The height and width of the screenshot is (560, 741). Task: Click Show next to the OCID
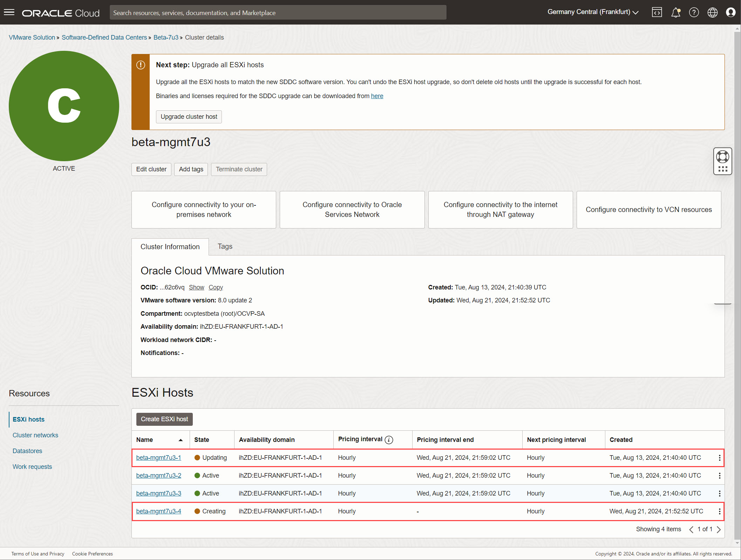pos(196,287)
